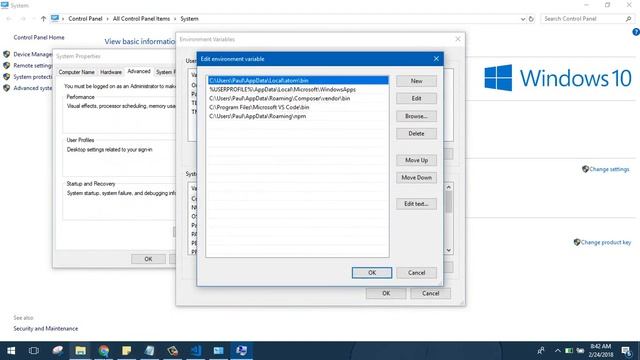Select the Composer\vendor\bin path entry

(298, 98)
